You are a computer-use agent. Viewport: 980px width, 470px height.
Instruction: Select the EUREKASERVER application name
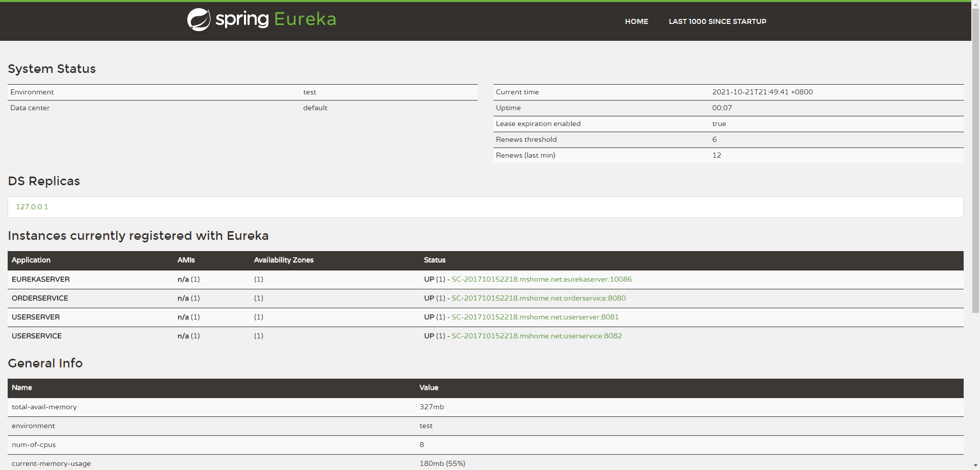pyautogui.click(x=41, y=279)
